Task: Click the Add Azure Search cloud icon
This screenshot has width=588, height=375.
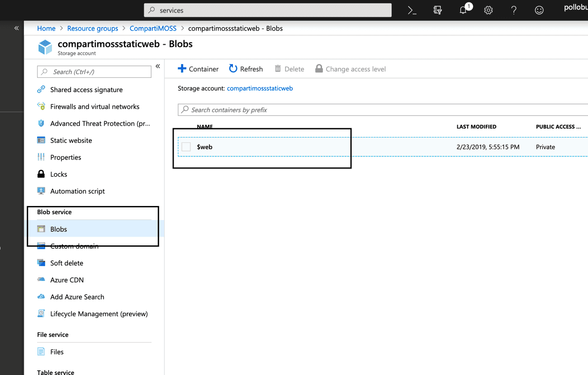Action: [41, 297]
